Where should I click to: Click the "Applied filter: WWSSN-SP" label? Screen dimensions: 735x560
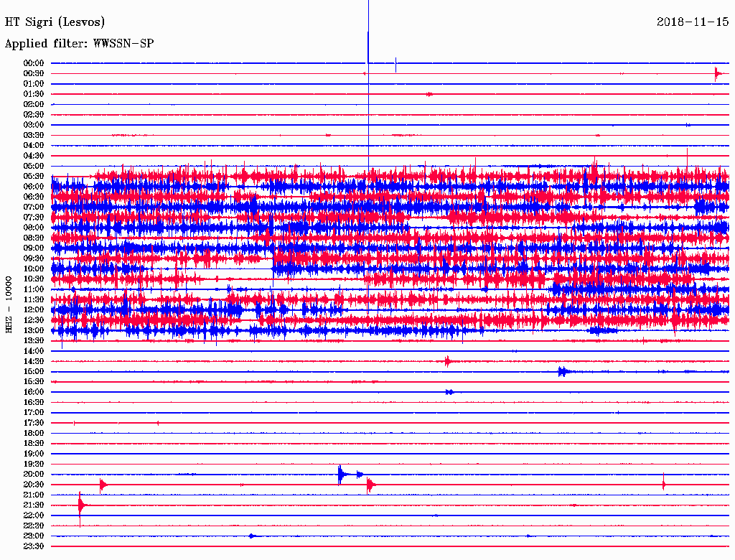[x=79, y=44]
